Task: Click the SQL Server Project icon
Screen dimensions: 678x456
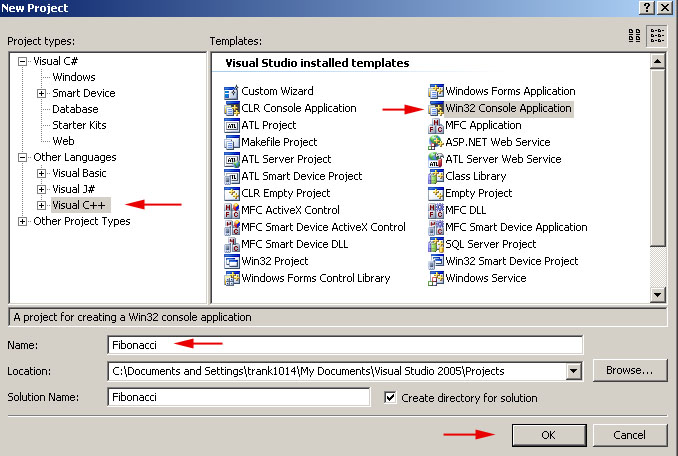Action: pos(435,244)
